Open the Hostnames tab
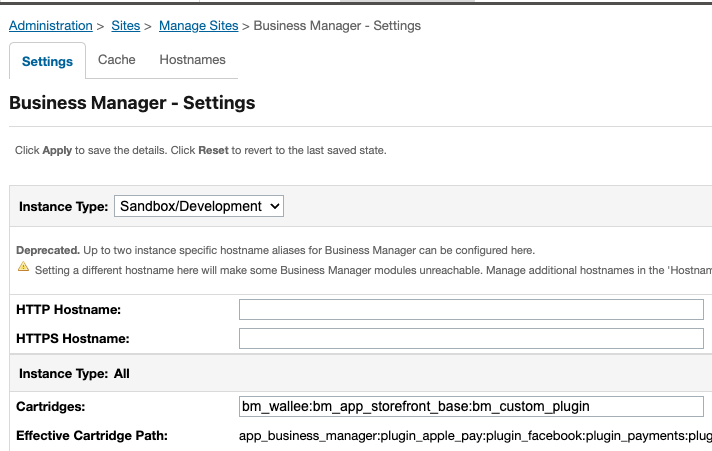 192,60
